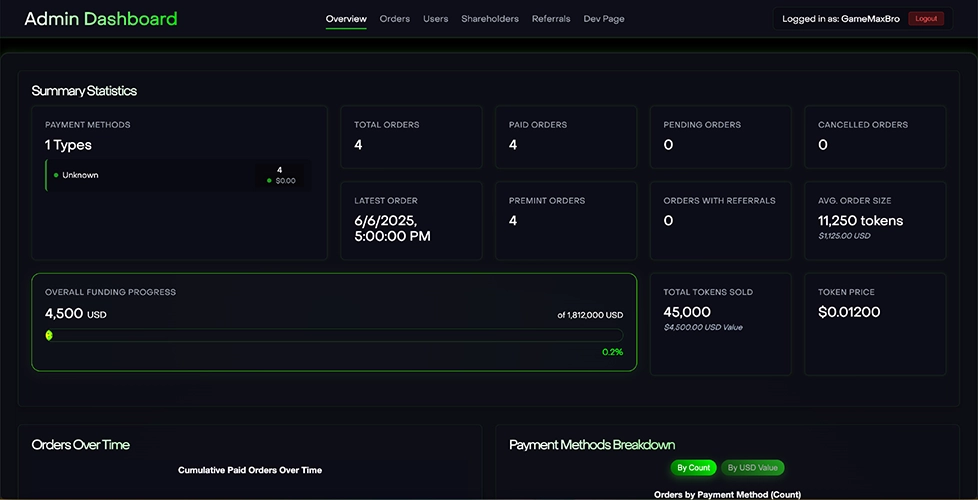Click the Token Price card
978x500 pixels.
(875, 324)
